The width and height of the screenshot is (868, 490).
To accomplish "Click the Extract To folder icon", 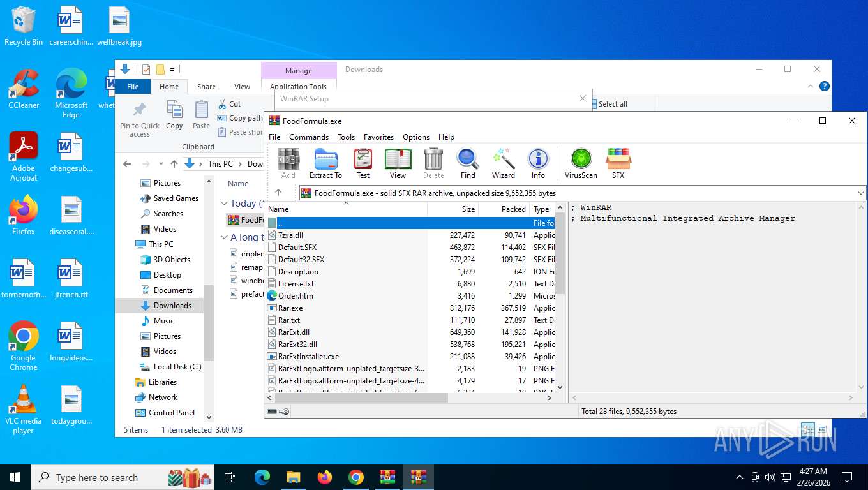I will tap(325, 163).
